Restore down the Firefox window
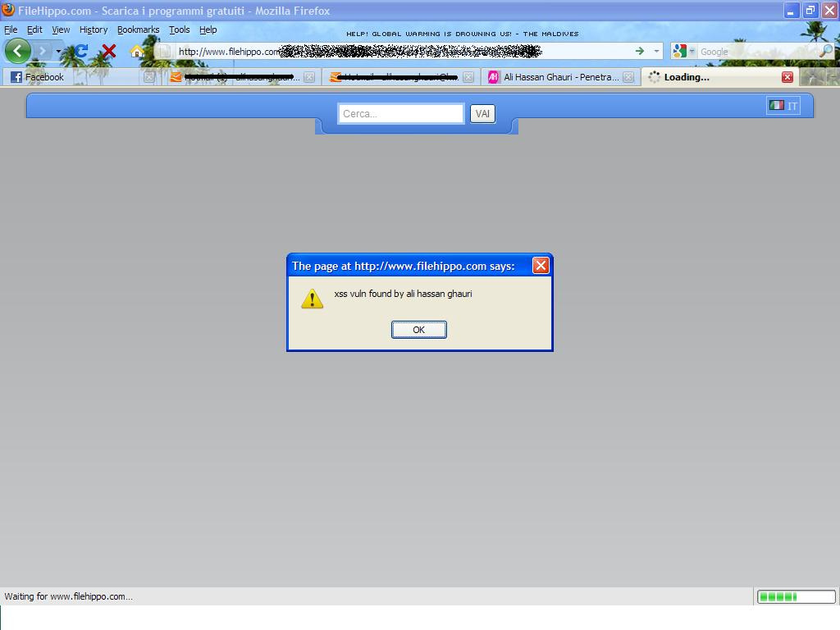This screenshot has width=840, height=630. point(810,10)
